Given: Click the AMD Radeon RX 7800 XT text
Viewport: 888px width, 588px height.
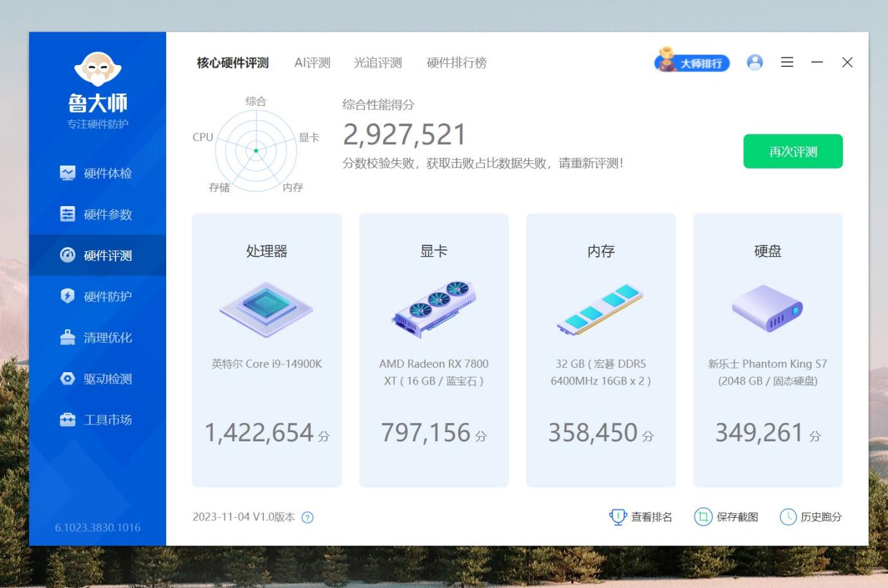Looking at the screenshot, I should (x=434, y=372).
